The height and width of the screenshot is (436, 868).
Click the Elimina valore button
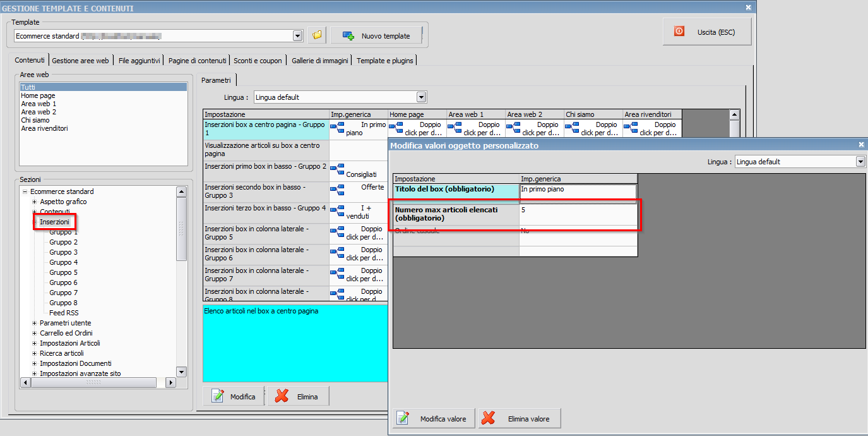pos(520,418)
